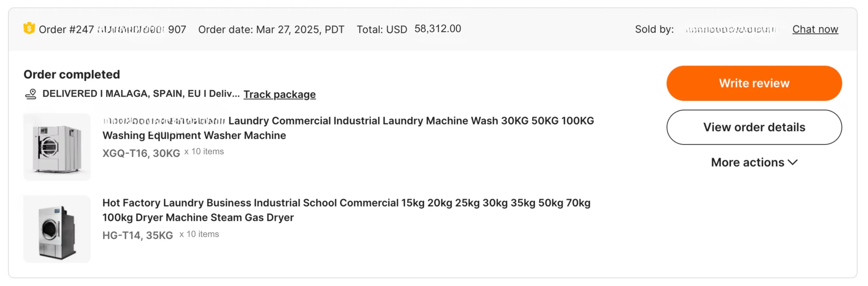Click the Order date Mar 27, 2025 text
This screenshot has height=286, width=868.
coord(271,29)
